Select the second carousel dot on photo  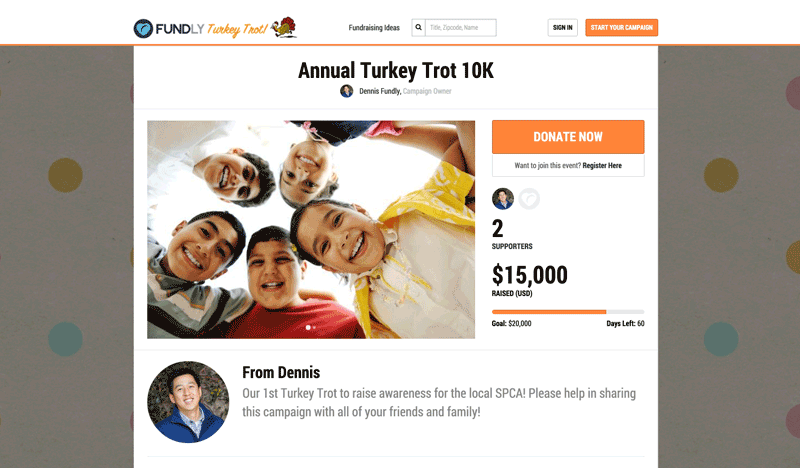click(x=314, y=328)
